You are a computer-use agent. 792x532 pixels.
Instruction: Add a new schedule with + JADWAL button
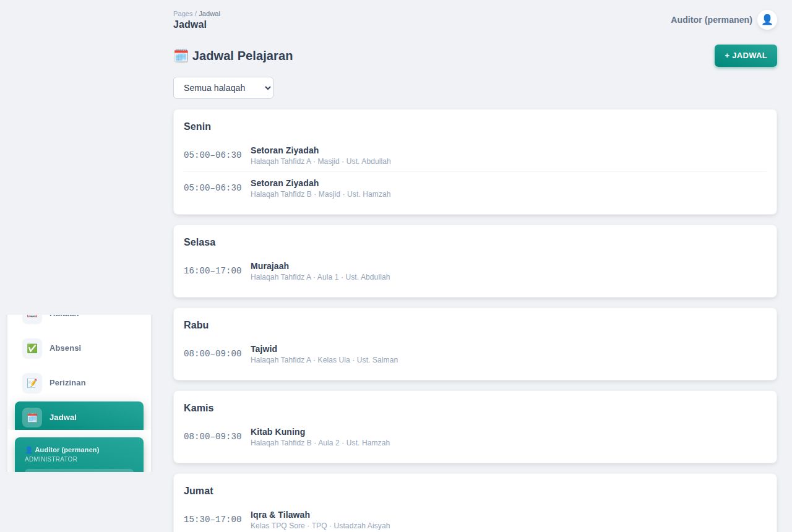pyautogui.click(x=746, y=56)
